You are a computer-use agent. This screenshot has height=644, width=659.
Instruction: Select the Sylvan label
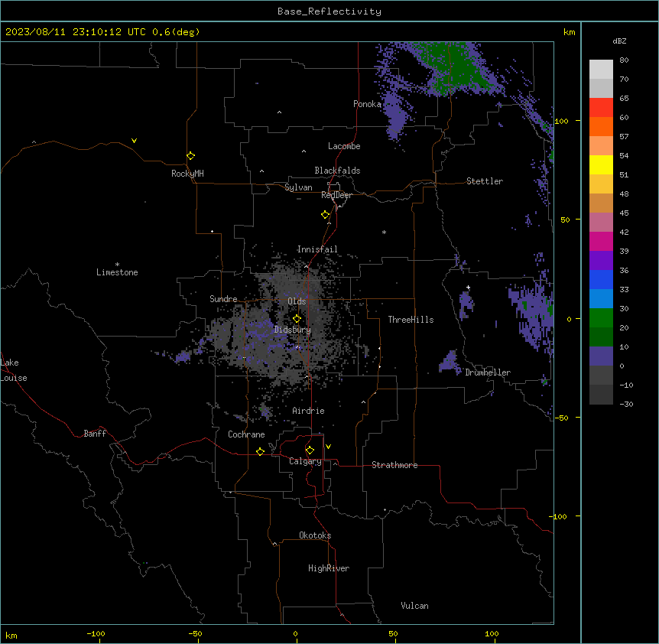tap(298, 187)
